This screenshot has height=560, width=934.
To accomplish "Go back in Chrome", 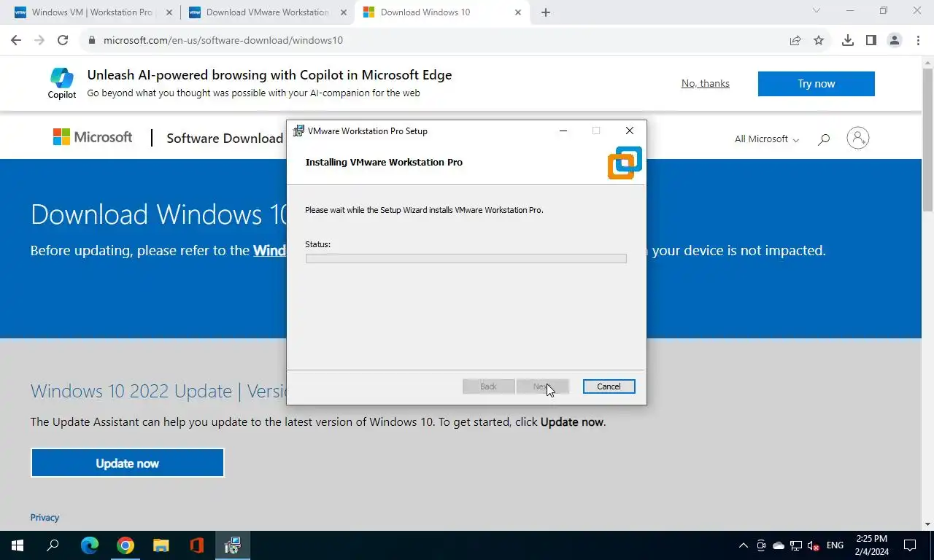I will [16, 40].
